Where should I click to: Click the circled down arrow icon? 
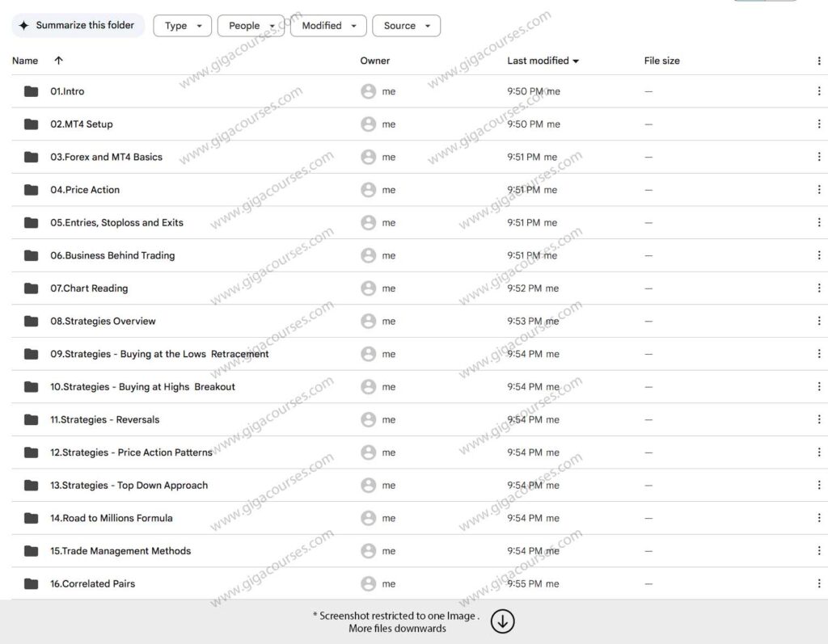coord(502,621)
